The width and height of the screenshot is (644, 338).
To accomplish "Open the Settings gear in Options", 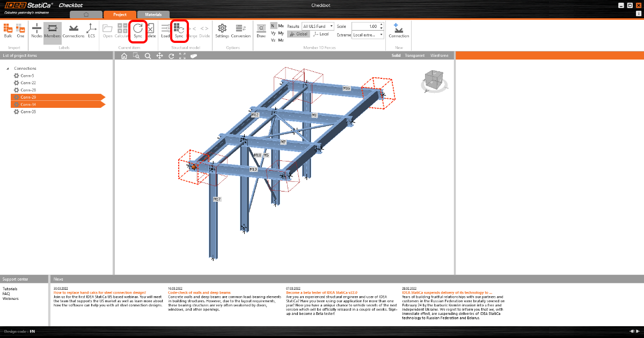I will 222,30.
